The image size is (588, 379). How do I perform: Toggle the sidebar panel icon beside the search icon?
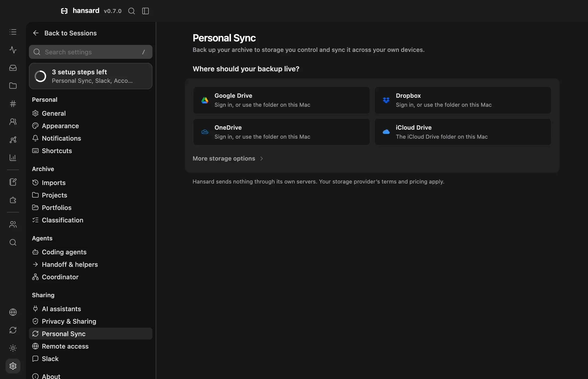(x=146, y=11)
